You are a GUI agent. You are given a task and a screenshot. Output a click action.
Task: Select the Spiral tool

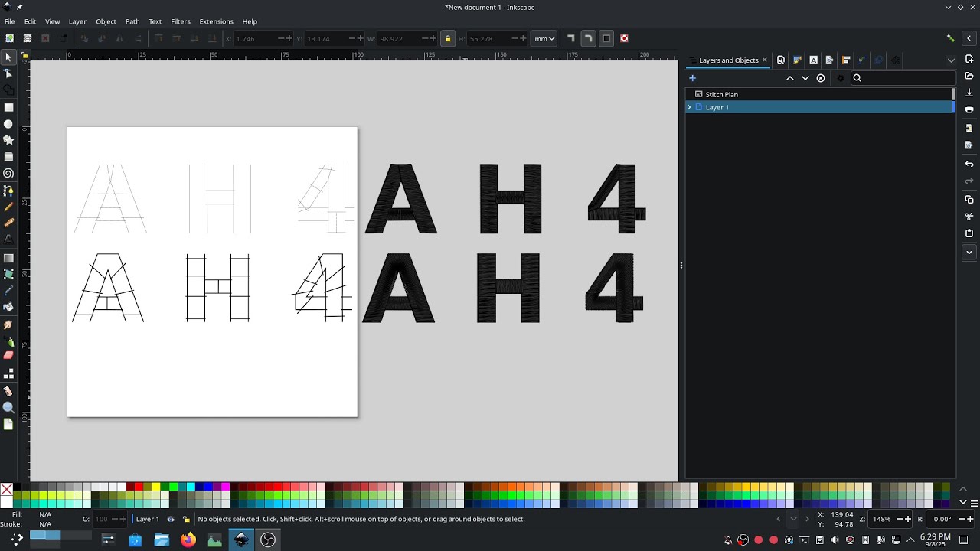[8, 174]
